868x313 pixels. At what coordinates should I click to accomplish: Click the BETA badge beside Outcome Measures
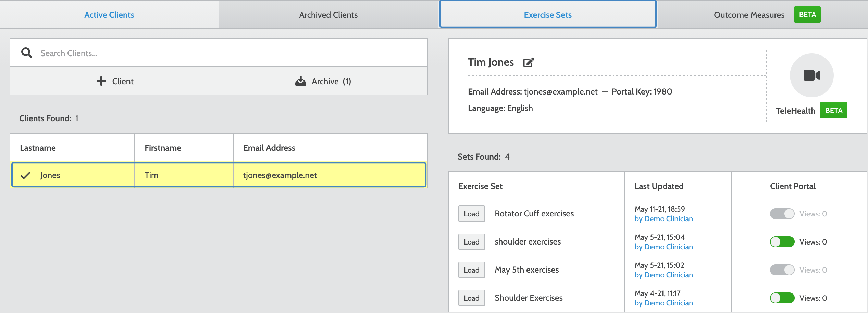(x=807, y=14)
